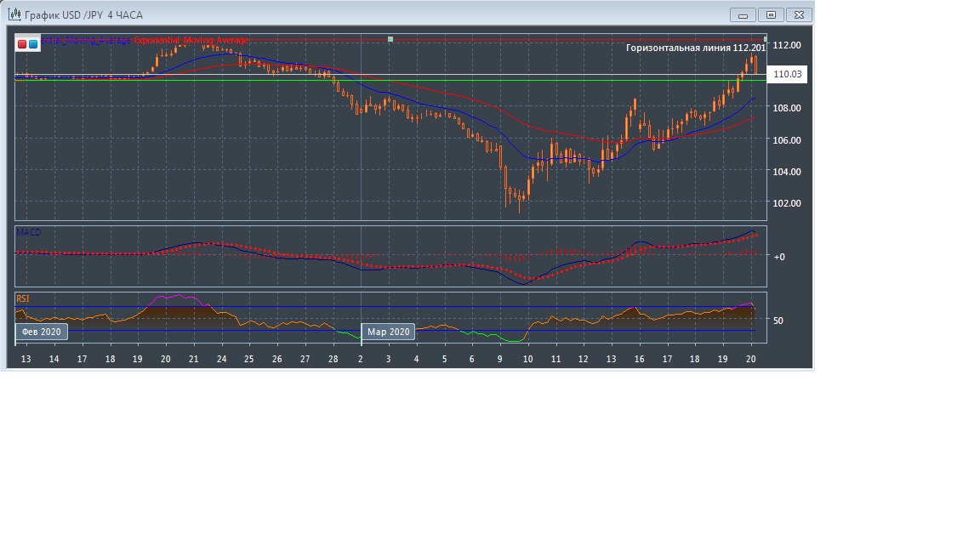Viewport: 980px width, 551px height.
Task: Click the 'Горизонтальная линия 112.201' label
Action: tap(695, 48)
